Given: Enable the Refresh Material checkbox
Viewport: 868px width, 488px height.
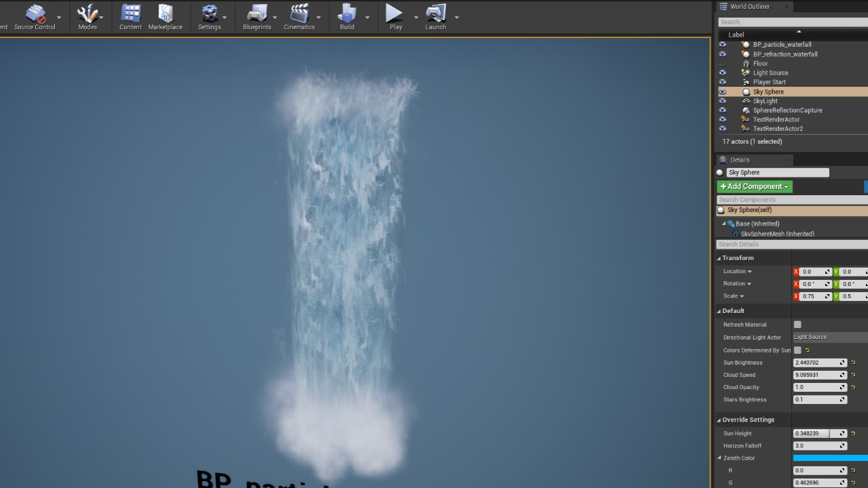Looking at the screenshot, I should tap(797, 325).
